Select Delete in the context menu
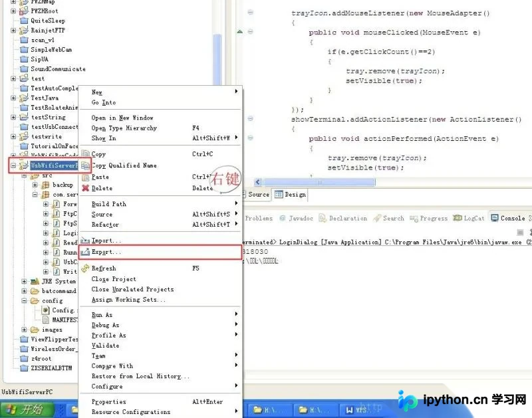Viewport: 532px width, 418px height. coord(160,188)
